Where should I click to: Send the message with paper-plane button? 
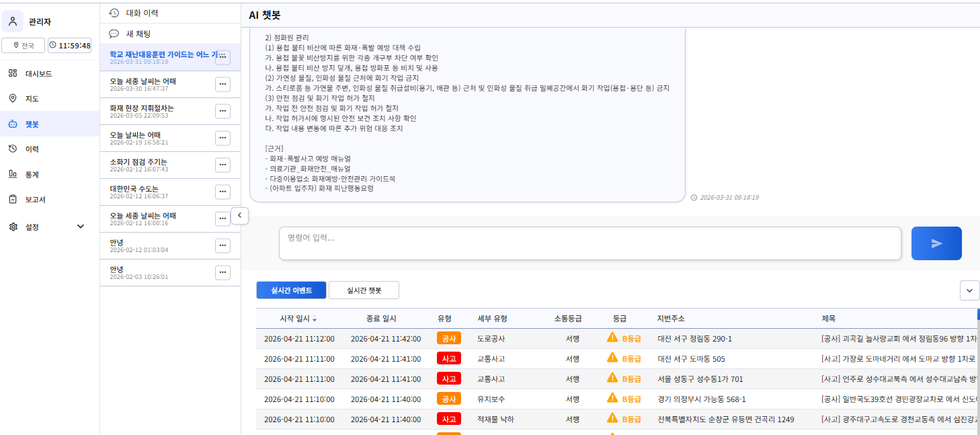pos(936,243)
